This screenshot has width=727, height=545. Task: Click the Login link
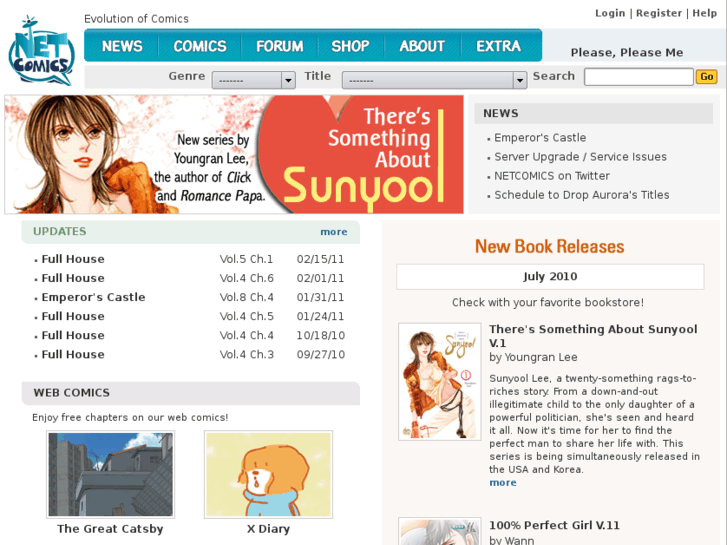(x=610, y=13)
